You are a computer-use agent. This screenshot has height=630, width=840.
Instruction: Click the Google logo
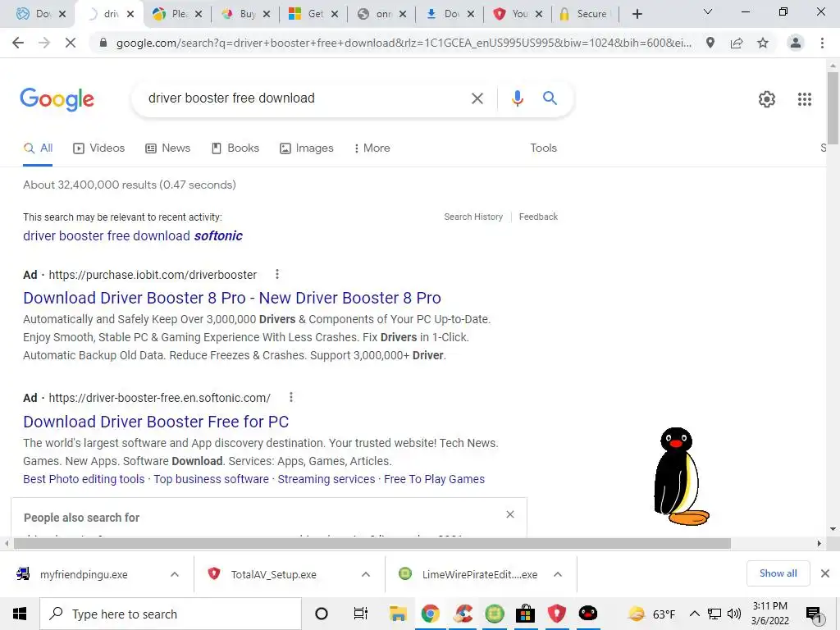point(57,99)
